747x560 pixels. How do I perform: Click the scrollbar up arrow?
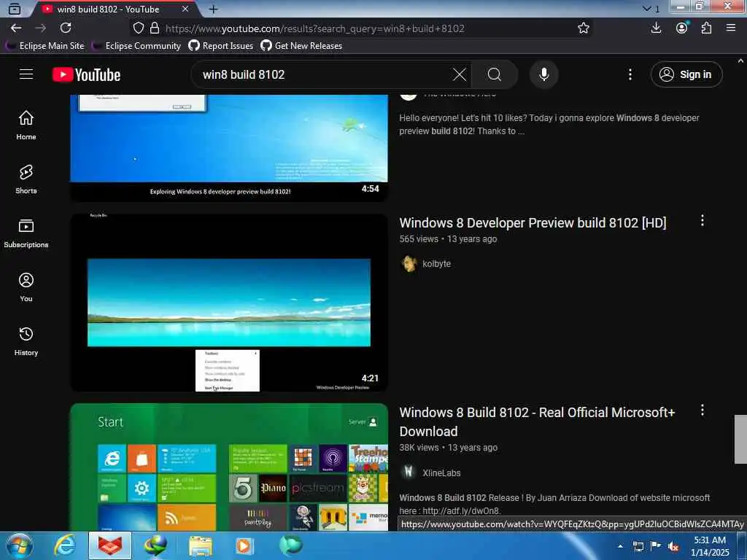click(x=740, y=61)
